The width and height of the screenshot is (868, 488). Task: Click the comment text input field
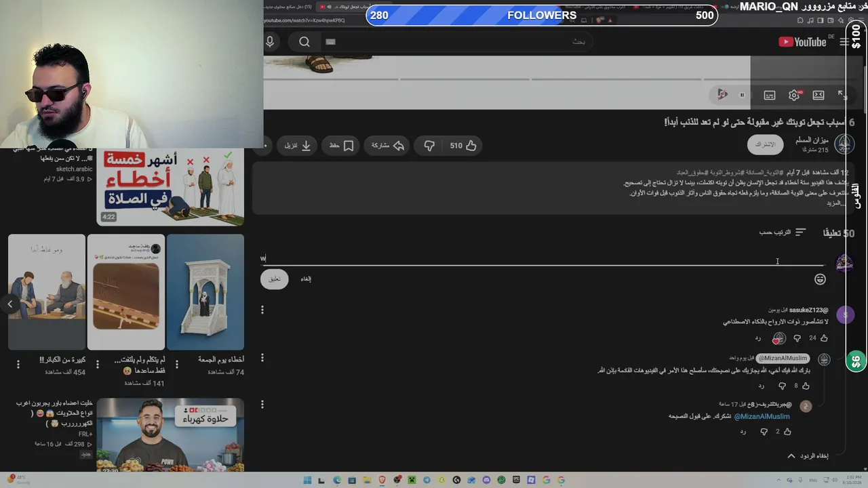point(542,258)
